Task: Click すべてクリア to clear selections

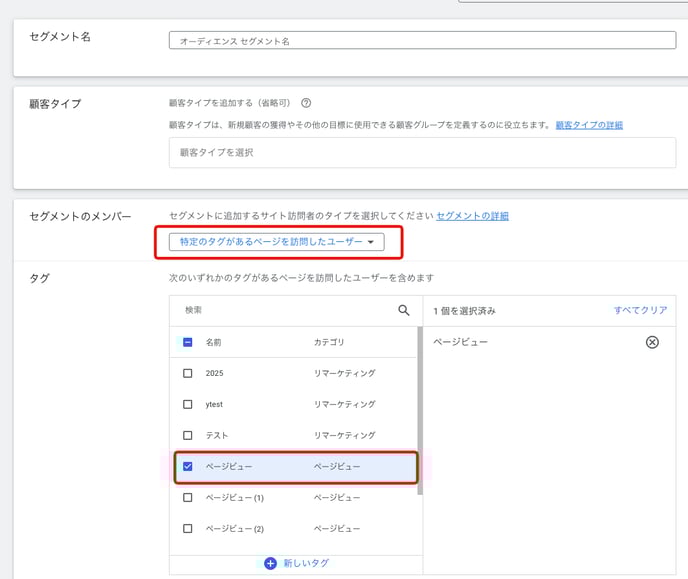Action: [640, 310]
